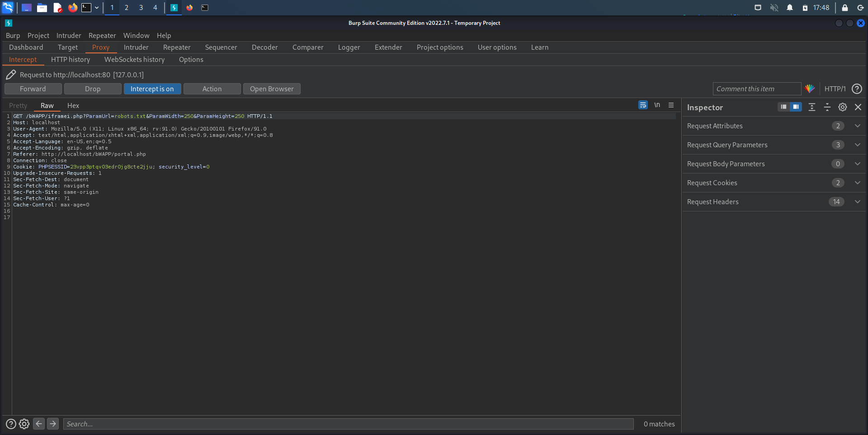Expand all Inspector sections icon
The width and height of the screenshot is (868, 435).
point(812,107)
